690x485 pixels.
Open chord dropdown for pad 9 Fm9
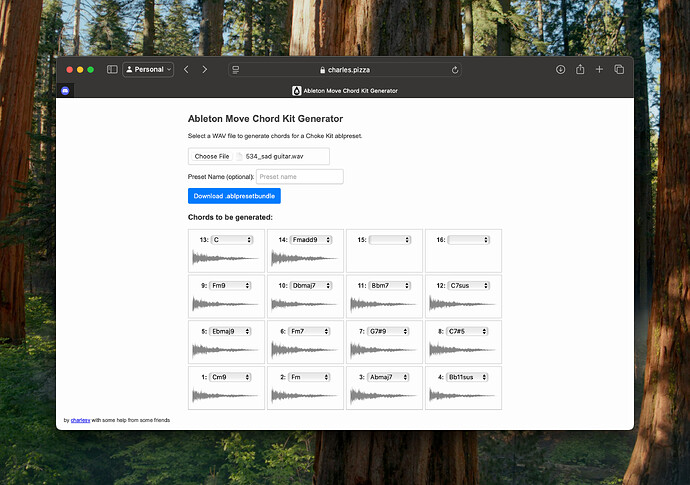point(230,286)
